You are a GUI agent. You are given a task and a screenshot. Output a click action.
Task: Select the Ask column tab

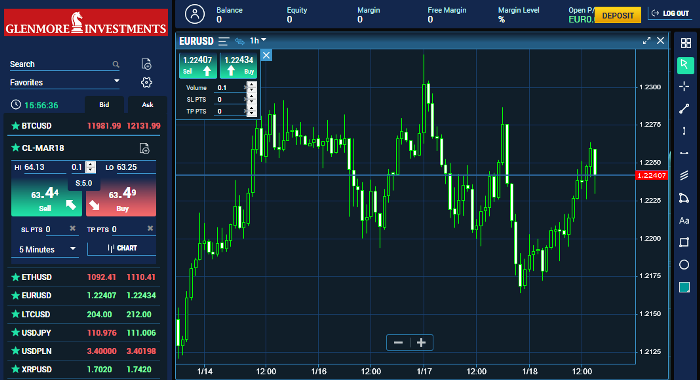(x=147, y=104)
